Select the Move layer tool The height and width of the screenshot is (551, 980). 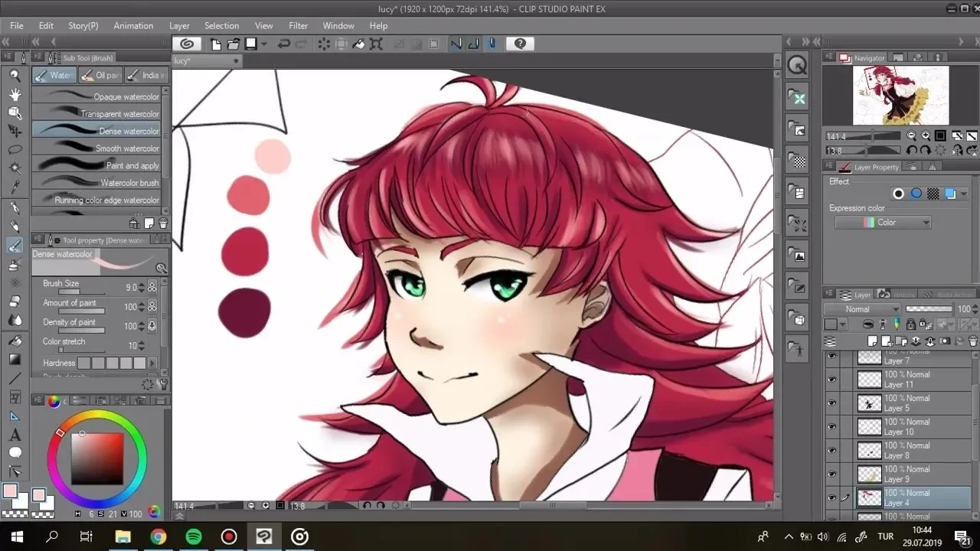coord(15,131)
